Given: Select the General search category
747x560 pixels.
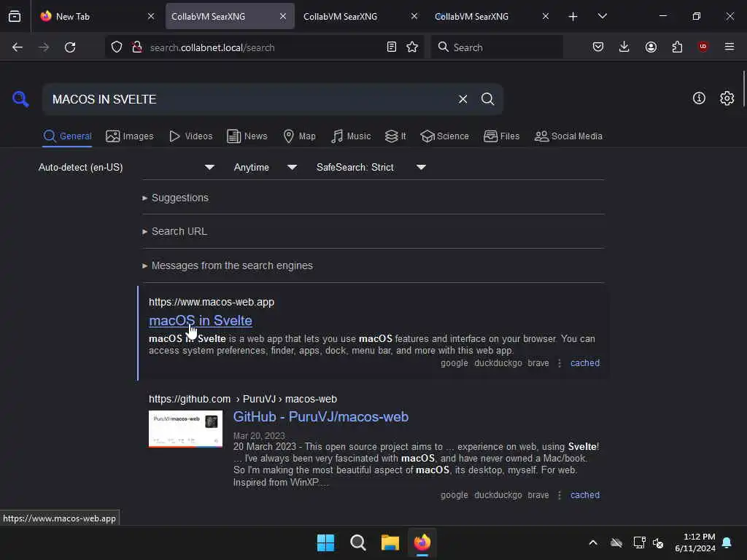Looking at the screenshot, I should 67,136.
